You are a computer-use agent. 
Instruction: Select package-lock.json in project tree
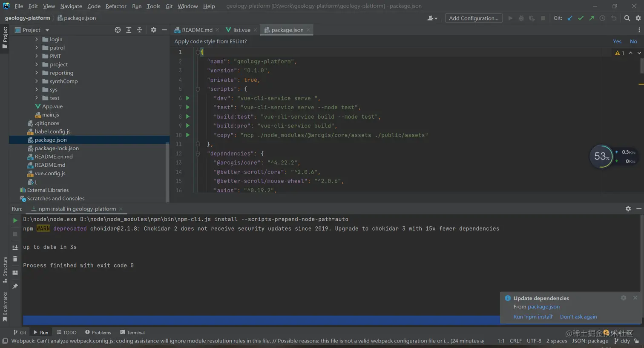[57, 148]
